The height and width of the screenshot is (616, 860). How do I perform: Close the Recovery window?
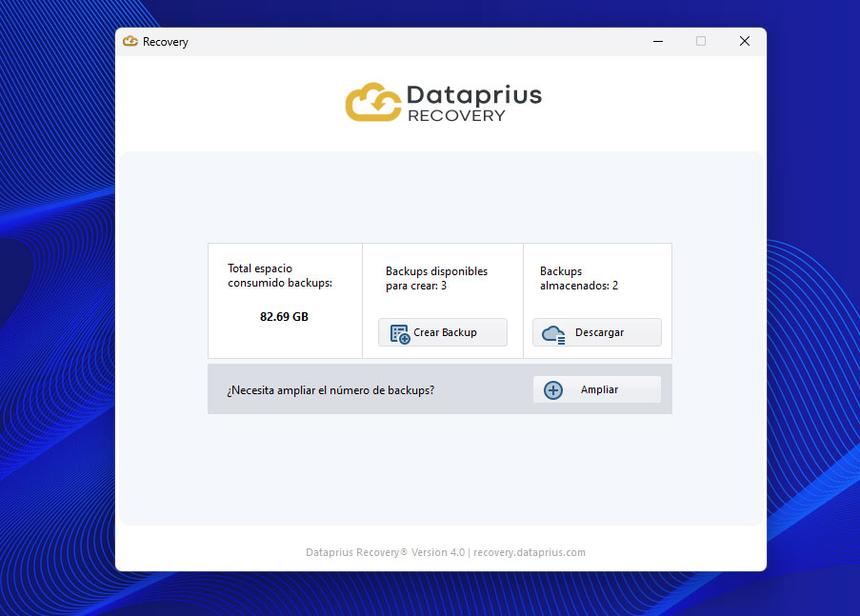744,41
